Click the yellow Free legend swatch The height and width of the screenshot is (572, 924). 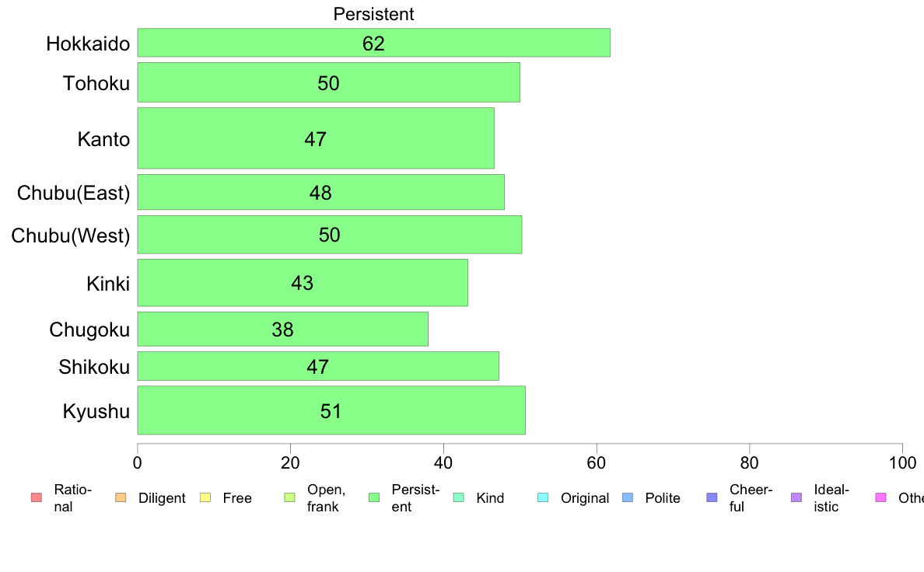205,497
